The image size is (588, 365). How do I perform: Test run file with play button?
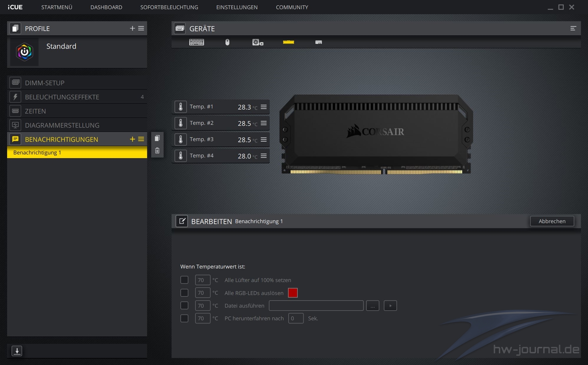coord(390,306)
